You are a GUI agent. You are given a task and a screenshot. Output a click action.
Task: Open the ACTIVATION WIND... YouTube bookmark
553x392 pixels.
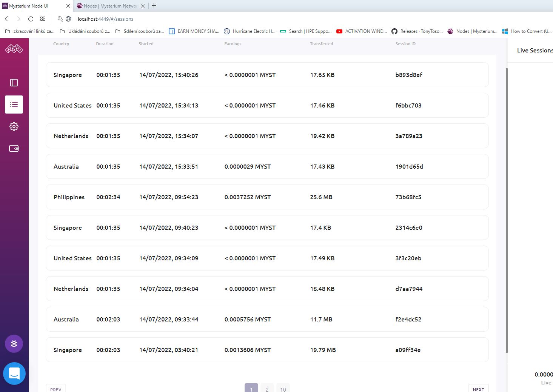point(362,31)
